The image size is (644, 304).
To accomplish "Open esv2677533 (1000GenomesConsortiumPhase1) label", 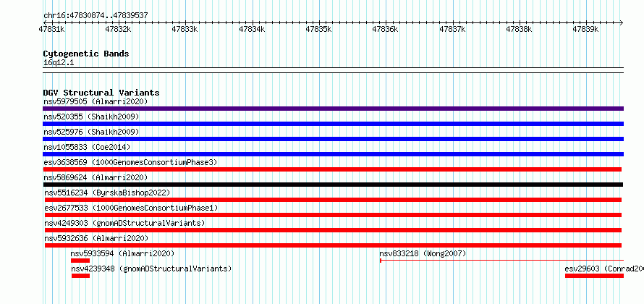I will pos(132,208).
